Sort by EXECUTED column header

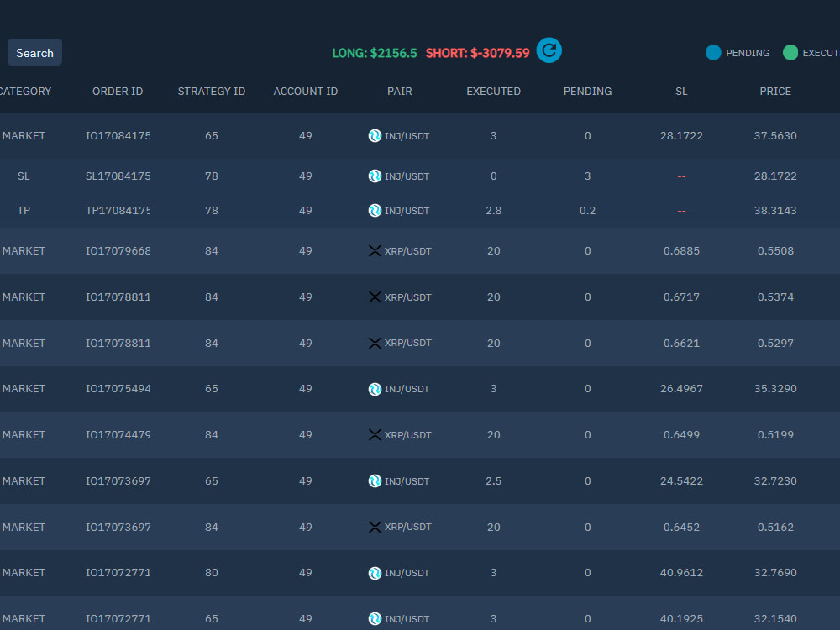click(493, 91)
